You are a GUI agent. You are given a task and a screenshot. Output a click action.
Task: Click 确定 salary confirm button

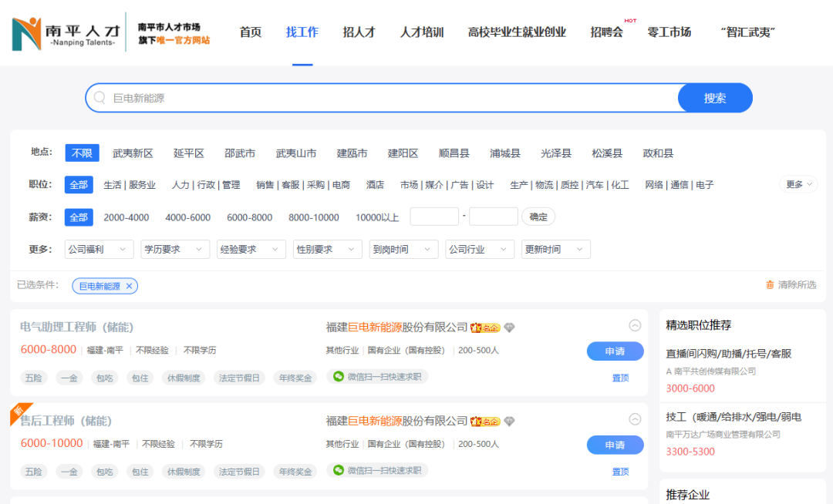[x=538, y=217]
